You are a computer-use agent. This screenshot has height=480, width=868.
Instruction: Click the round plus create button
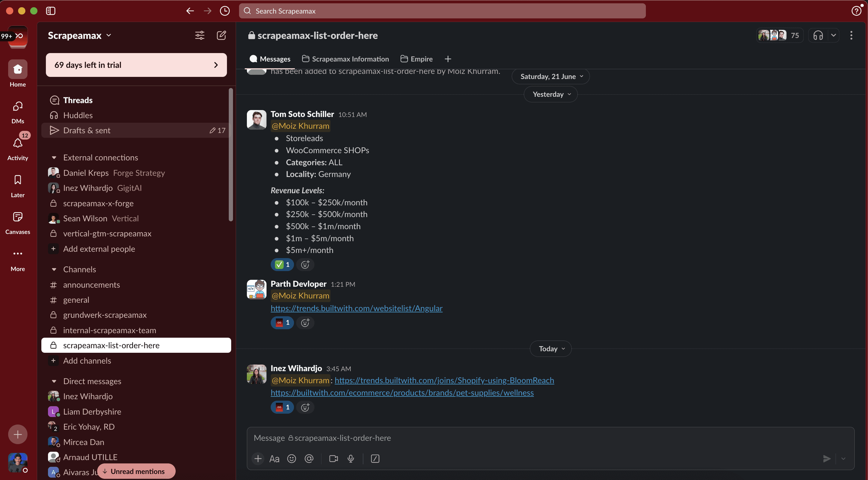(18, 434)
